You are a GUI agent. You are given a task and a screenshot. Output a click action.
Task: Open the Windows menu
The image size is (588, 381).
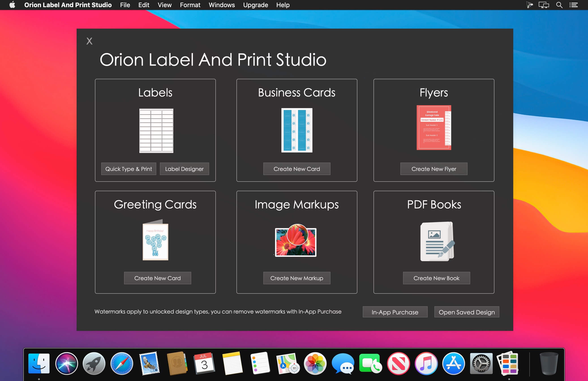[222, 5]
